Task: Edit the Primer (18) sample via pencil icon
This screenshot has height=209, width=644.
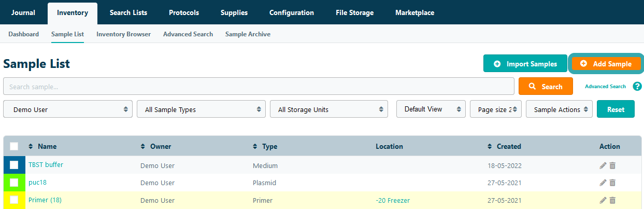Action: (603, 200)
